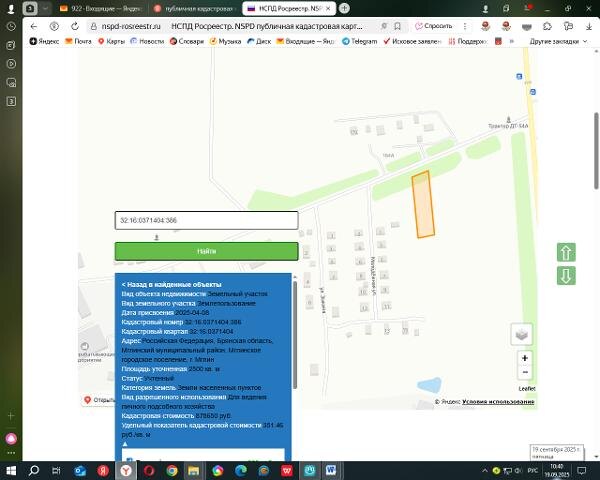Show hidden system tray icons chevron
Screen dimensions: 600x480
coord(485,470)
